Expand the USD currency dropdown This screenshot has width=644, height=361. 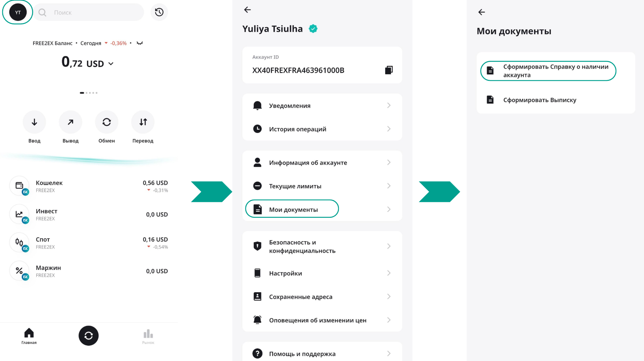click(x=111, y=64)
